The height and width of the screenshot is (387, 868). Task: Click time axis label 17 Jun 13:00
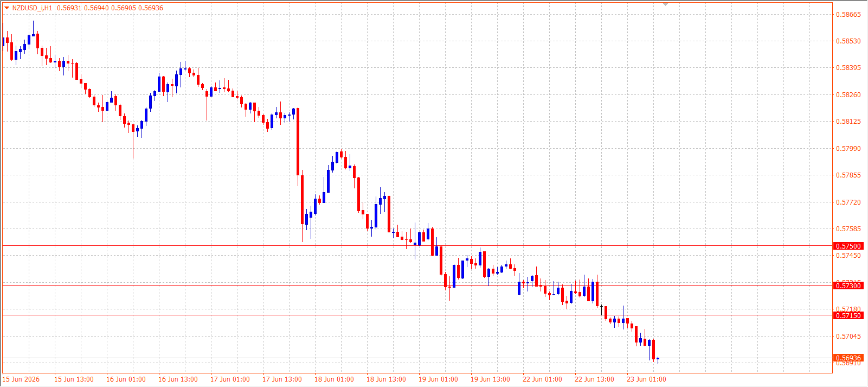(282, 379)
